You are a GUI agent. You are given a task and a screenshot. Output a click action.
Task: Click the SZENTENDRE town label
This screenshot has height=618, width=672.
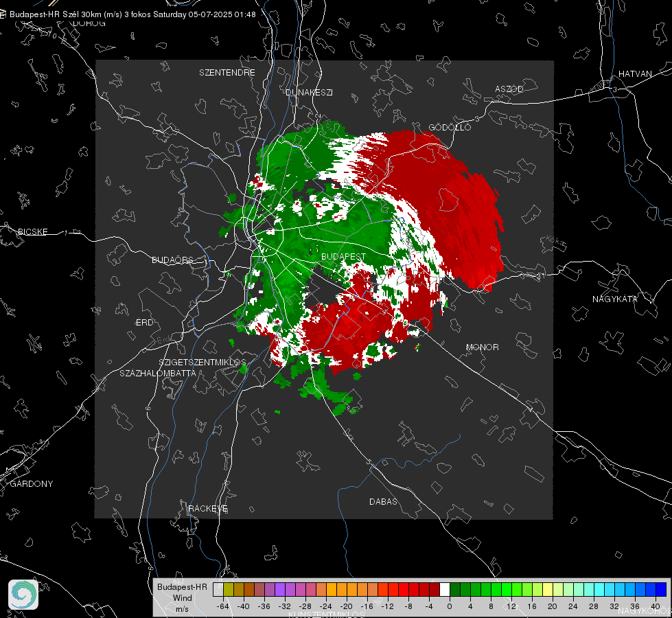coord(227,73)
